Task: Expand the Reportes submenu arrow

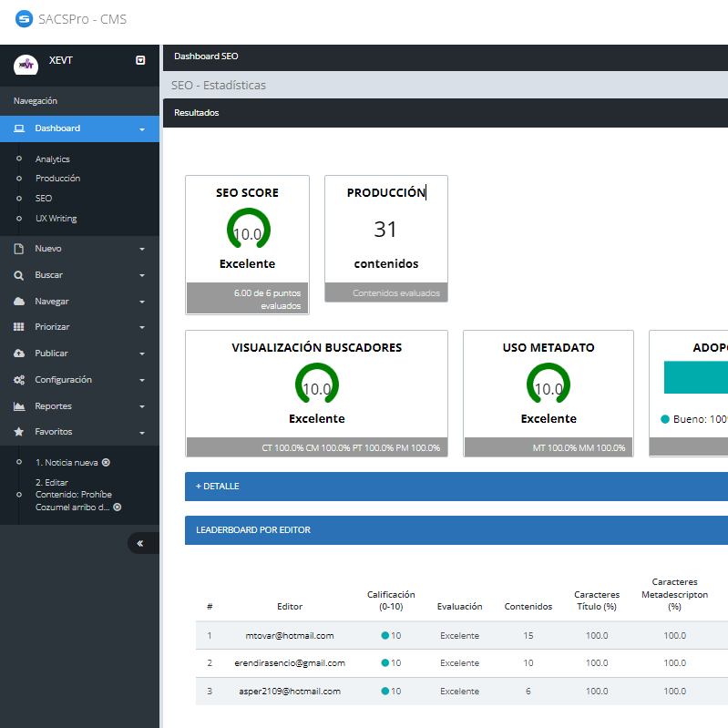Action: coord(142,406)
